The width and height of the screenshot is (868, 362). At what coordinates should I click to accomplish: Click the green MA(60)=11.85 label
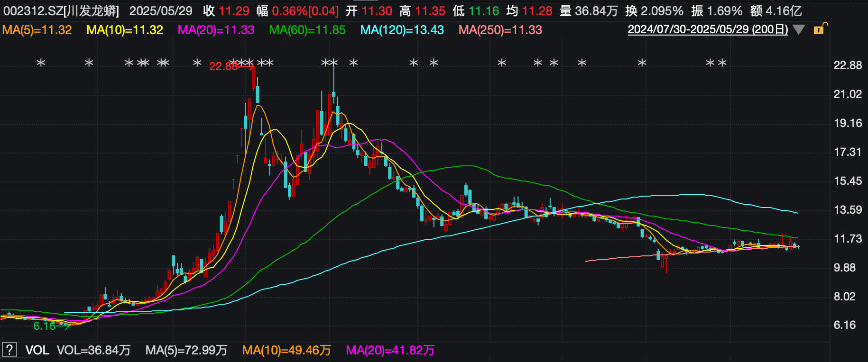point(307,30)
